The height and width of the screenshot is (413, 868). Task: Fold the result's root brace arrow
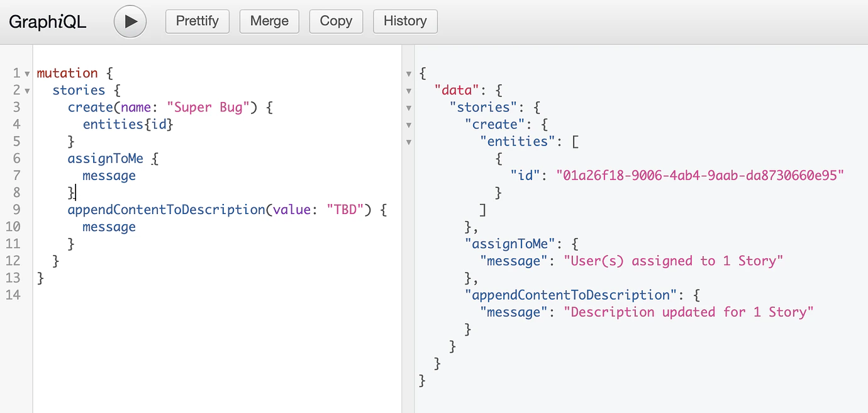409,74
